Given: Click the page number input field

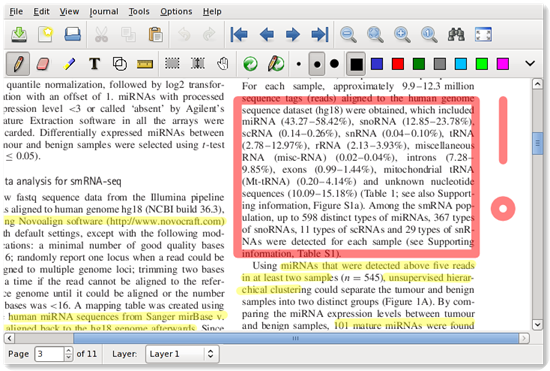Looking at the screenshot, I should [x=49, y=354].
